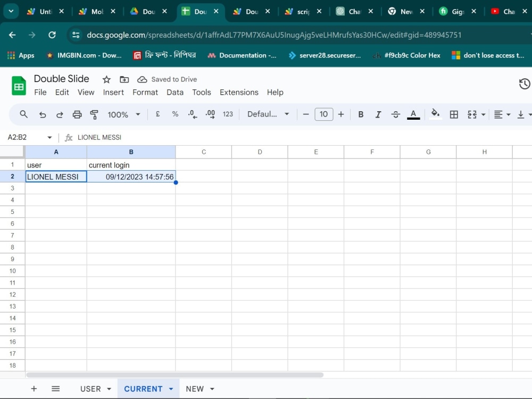Open the NEW tab dropdown arrow

click(212, 389)
